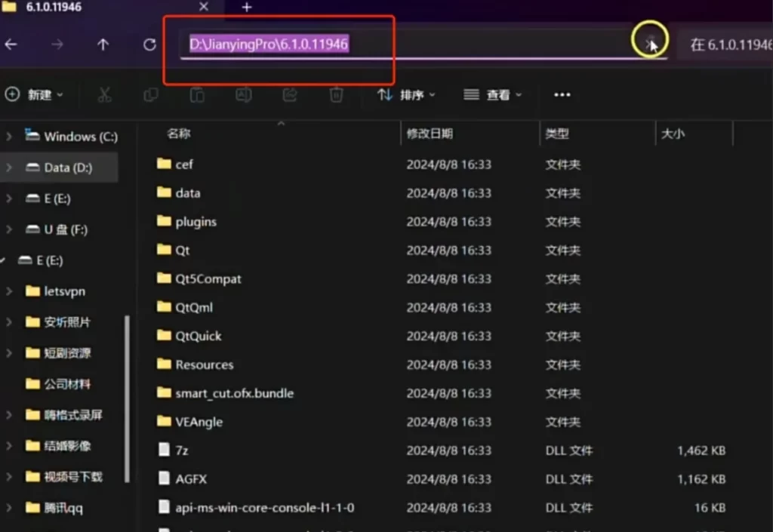This screenshot has height=532, width=773.
Task: Click the Share icon in toolbar
Action: [x=290, y=94]
